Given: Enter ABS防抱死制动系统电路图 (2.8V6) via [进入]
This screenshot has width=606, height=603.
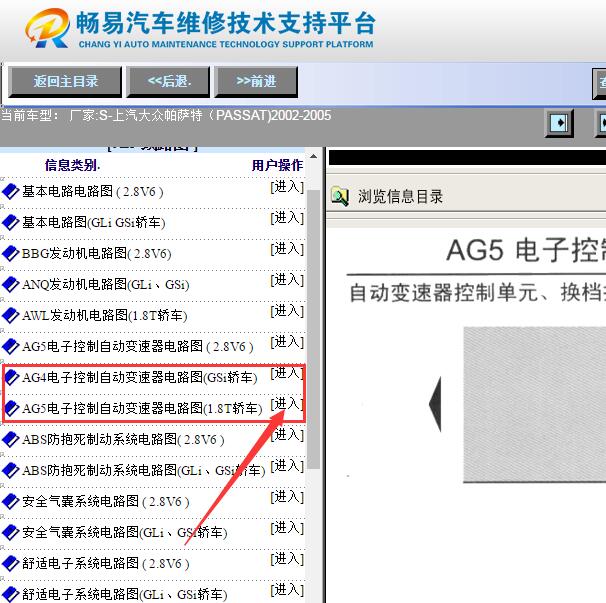Looking at the screenshot, I should 287,435.
